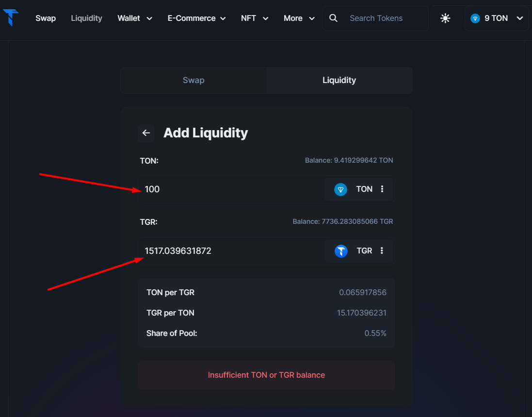Open the three-dot menu next to TGR

click(382, 250)
